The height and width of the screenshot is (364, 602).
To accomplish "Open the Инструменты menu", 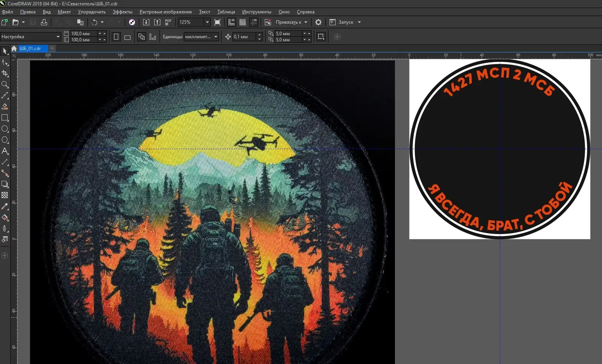I will [257, 12].
